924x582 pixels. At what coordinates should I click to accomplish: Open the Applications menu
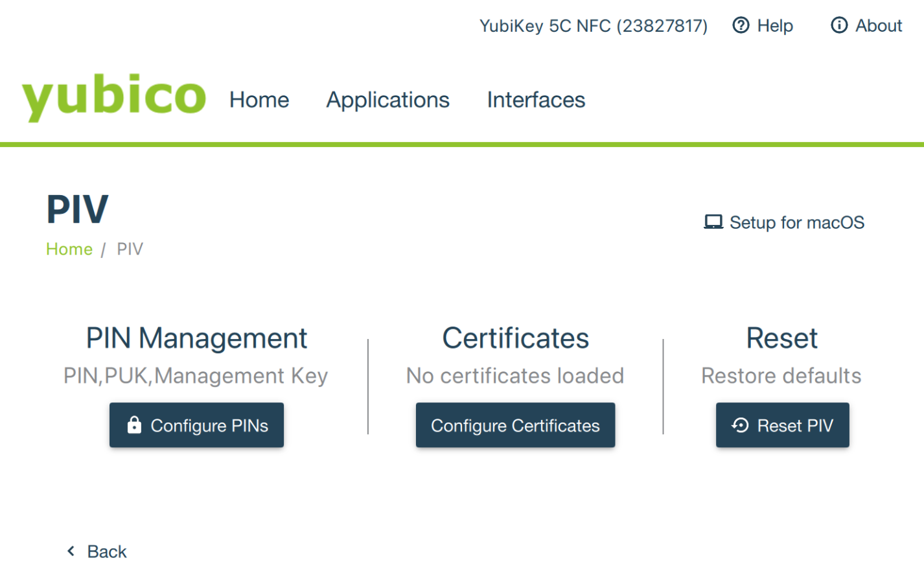click(387, 100)
